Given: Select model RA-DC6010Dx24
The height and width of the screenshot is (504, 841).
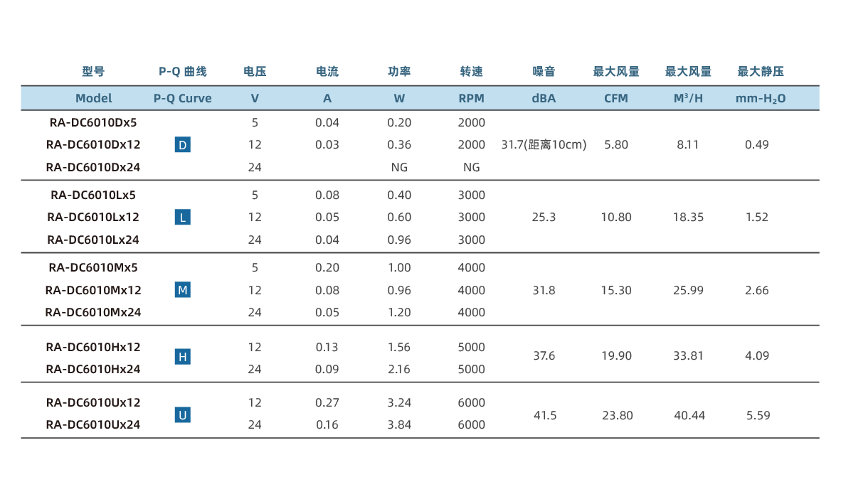Looking at the screenshot, I should pyautogui.click(x=93, y=168).
